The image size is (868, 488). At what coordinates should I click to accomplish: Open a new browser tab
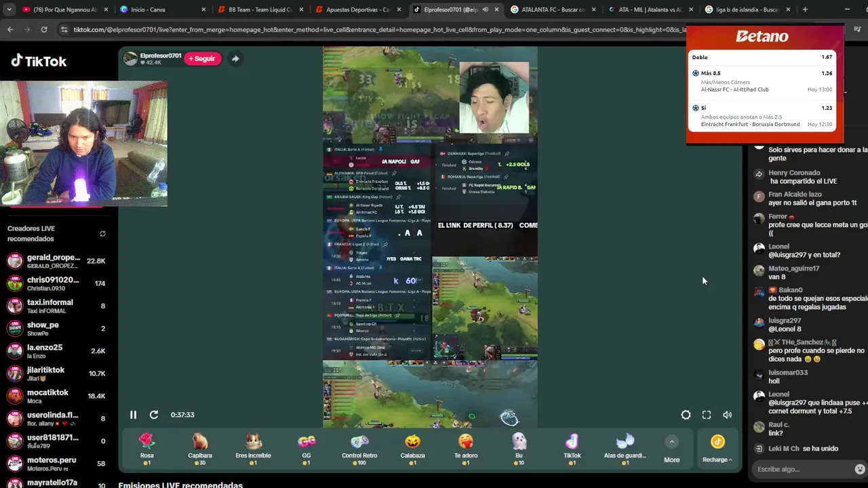pyautogui.click(x=805, y=9)
